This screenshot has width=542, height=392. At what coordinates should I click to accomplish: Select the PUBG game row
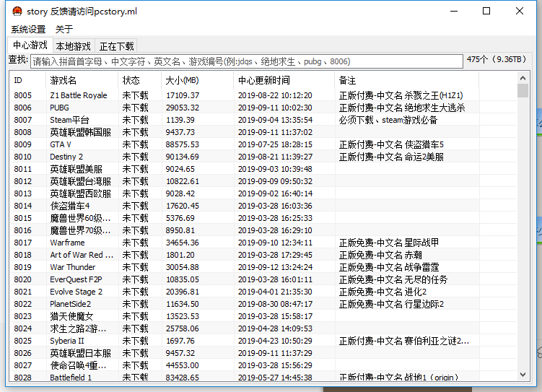(x=263, y=108)
